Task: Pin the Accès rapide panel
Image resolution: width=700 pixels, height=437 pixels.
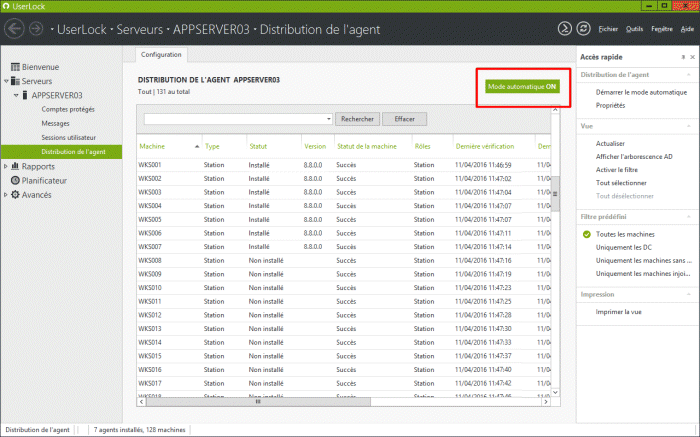Action: pyautogui.click(x=683, y=57)
